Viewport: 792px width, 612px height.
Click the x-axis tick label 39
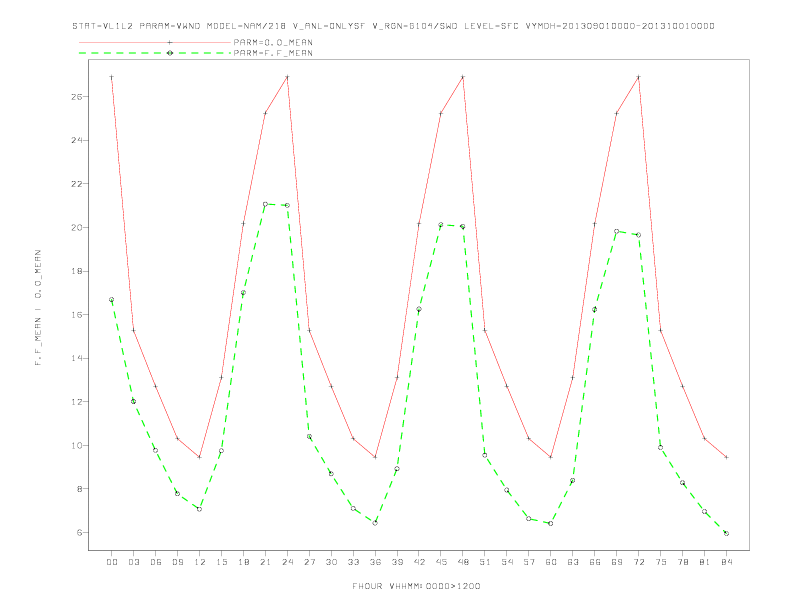[x=397, y=562]
